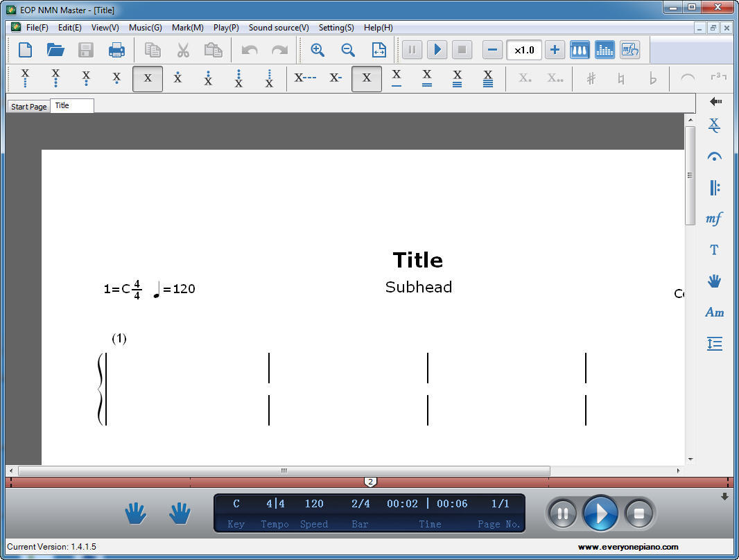Switch to the Start Page tab
This screenshot has height=560, width=739.
coord(28,106)
